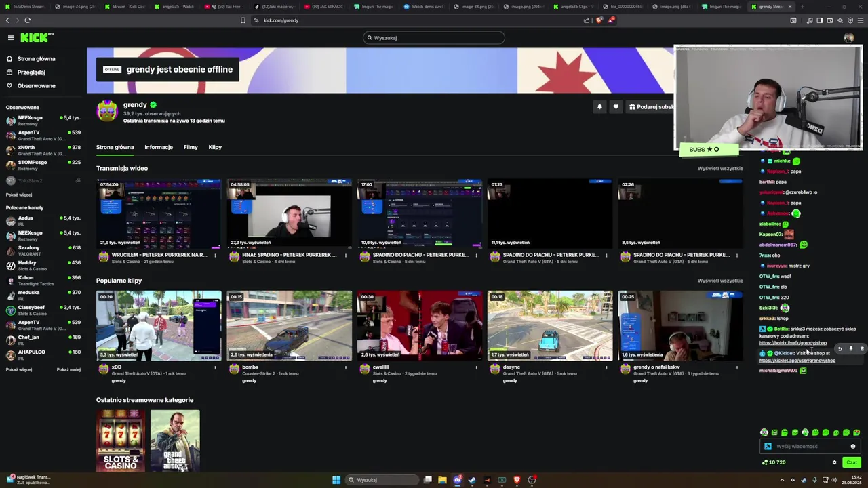Open browser main menu

click(861, 20)
